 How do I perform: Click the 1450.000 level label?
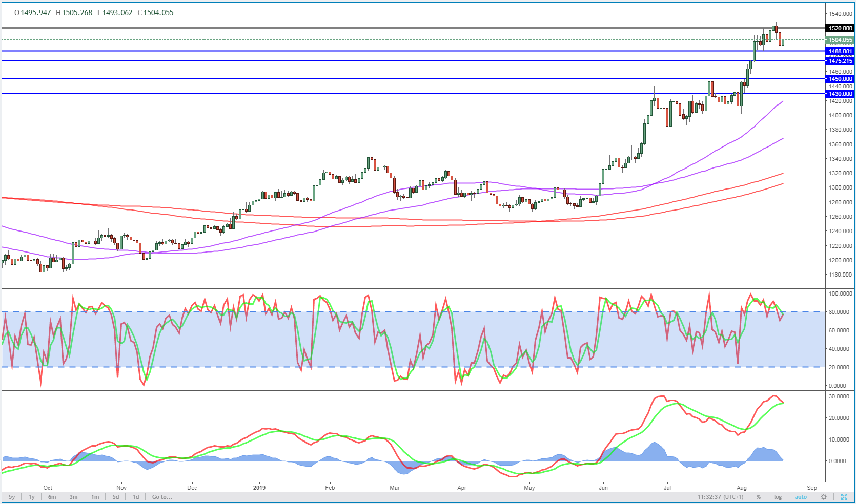point(841,79)
